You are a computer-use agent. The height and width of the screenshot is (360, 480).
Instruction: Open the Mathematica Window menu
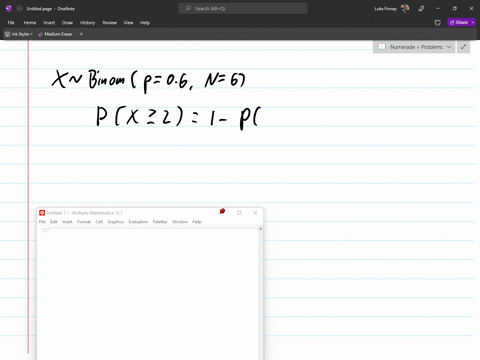pyautogui.click(x=180, y=222)
